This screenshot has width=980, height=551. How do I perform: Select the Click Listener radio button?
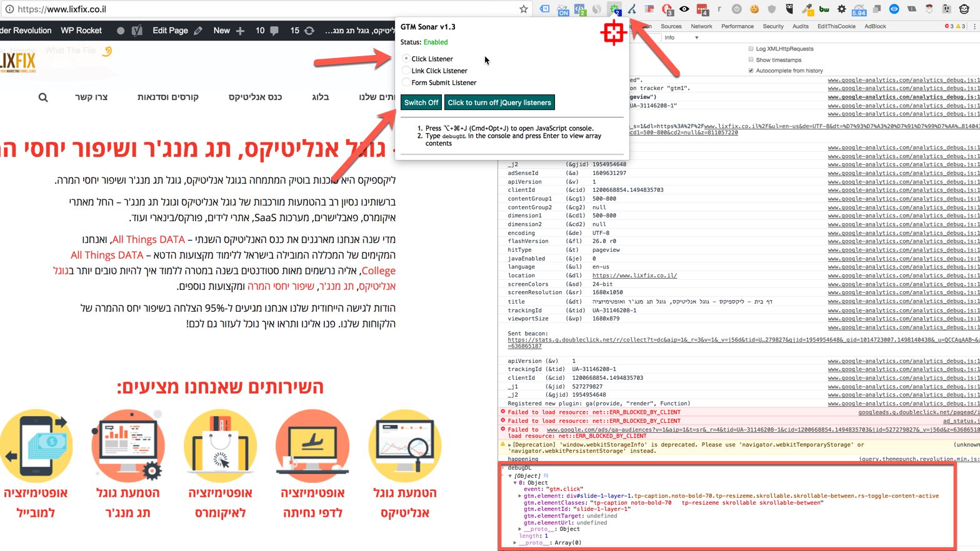click(406, 58)
